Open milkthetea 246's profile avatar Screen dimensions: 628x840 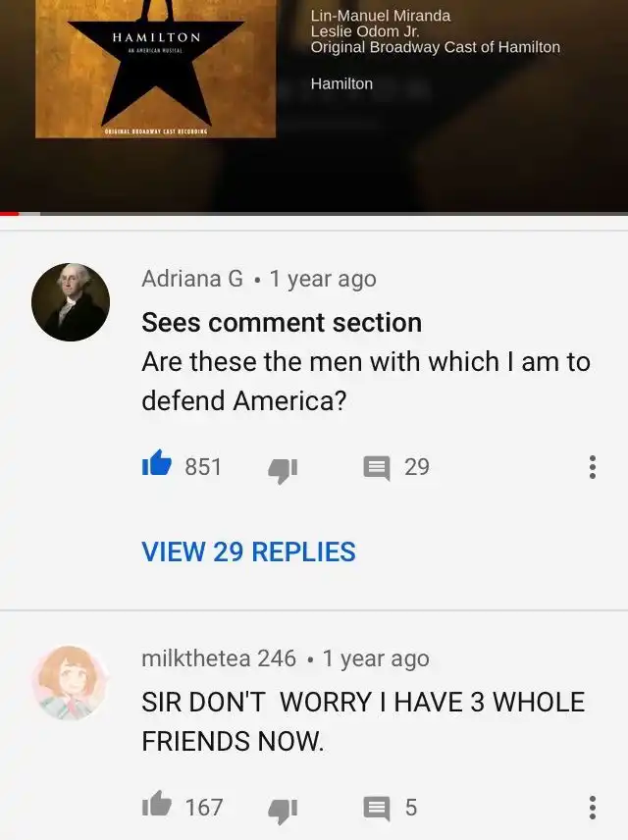click(x=71, y=683)
